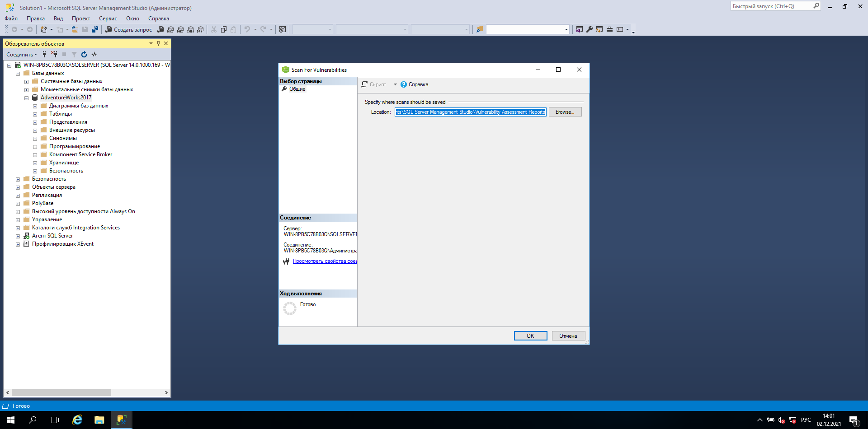The width and height of the screenshot is (868, 429).
Task: Open the Toolbox briefcase icon
Action: tap(609, 29)
